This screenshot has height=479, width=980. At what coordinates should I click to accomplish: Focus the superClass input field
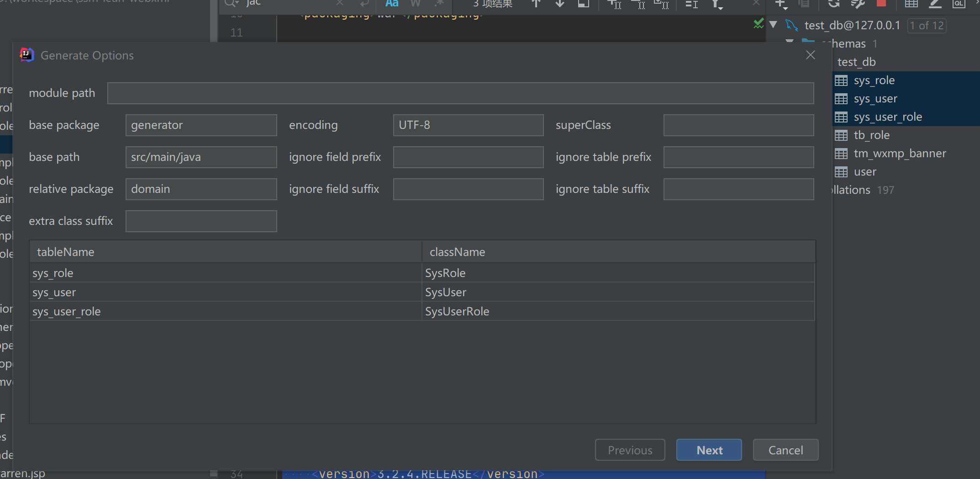point(738,125)
